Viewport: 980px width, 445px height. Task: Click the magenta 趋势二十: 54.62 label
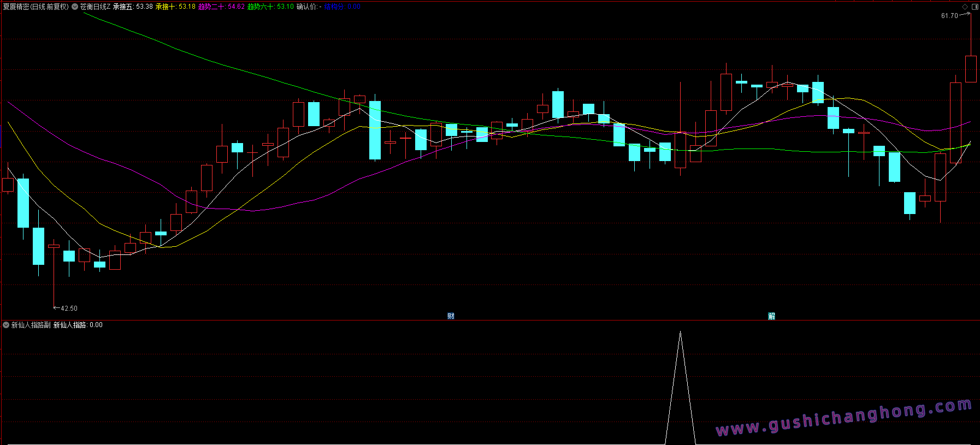click(221, 7)
